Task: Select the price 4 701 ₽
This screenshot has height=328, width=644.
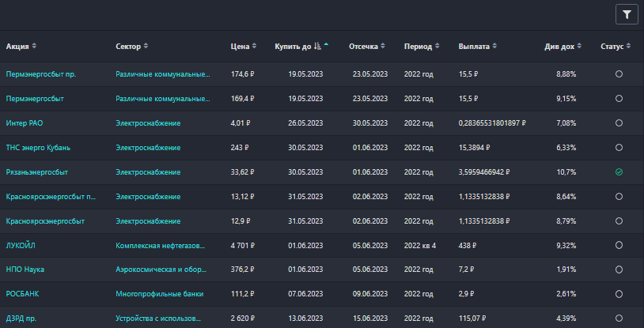Action: [243, 246]
